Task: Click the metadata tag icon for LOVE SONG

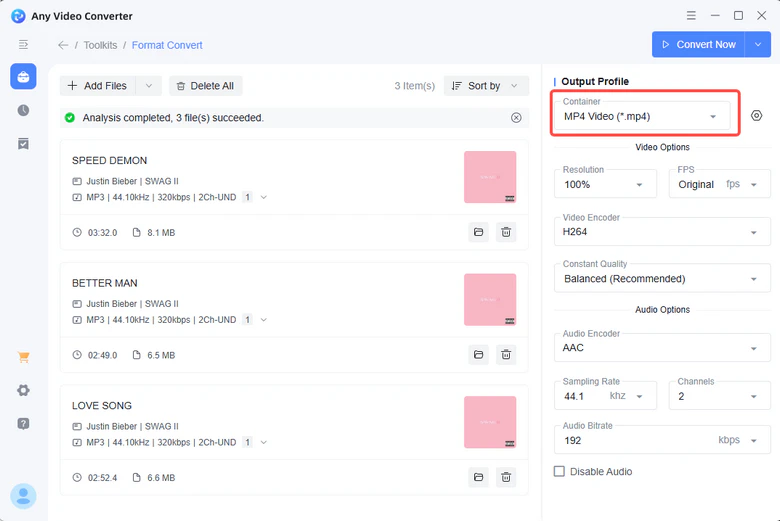Action: coord(77,426)
